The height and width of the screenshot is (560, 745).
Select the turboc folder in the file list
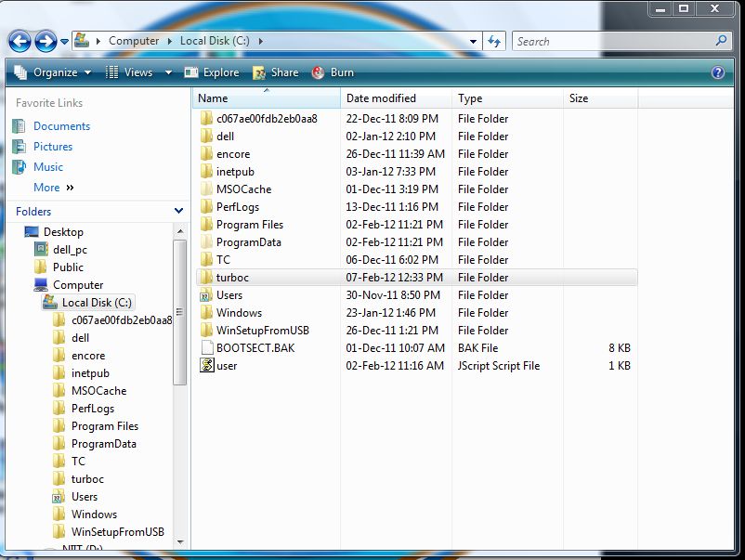(230, 277)
